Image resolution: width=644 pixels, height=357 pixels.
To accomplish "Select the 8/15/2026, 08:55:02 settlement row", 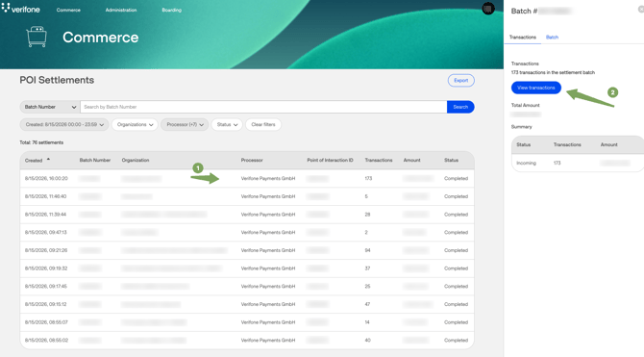I will 247,340.
